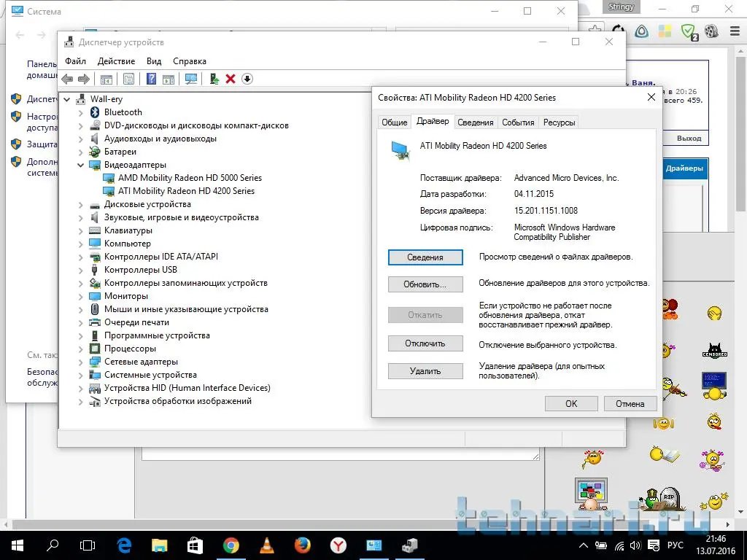Open Firefox from the taskbar
Image resolution: width=747 pixels, height=560 pixels.
click(302, 545)
